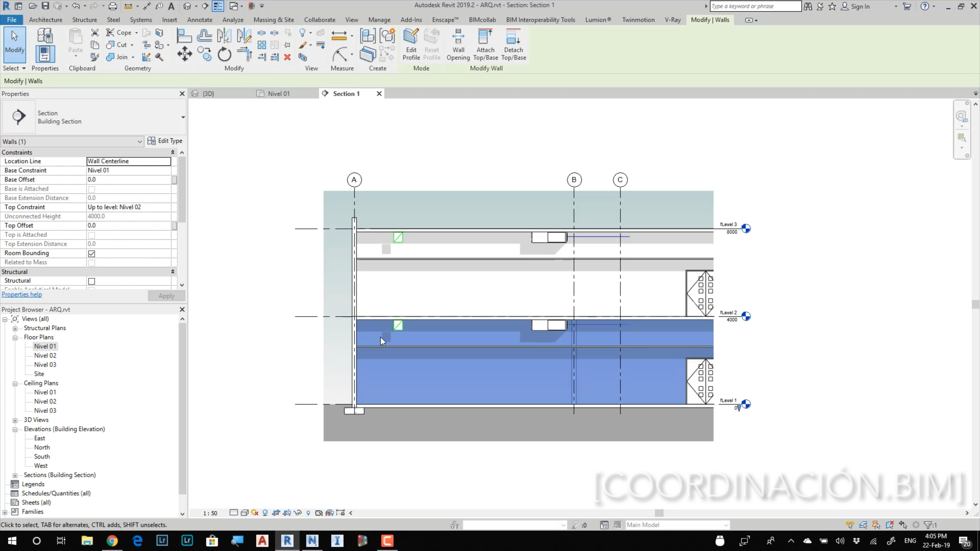This screenshot has height=551, width=980.
Task: Click the Align tool icon
Action: click(x=184, y=36)
